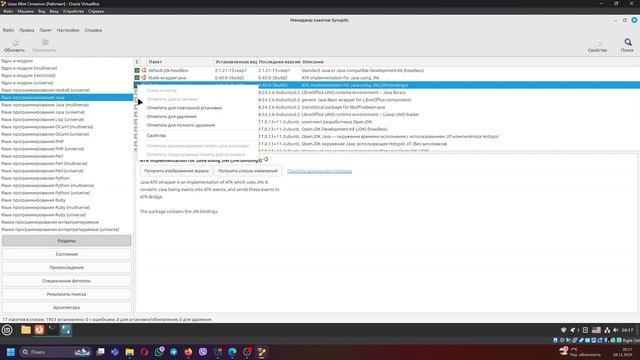Image resolution: width=640 pixels, height=360 pixels.
Task: Select category Язык программирования PHP
Action: click(x=66, y=142)
